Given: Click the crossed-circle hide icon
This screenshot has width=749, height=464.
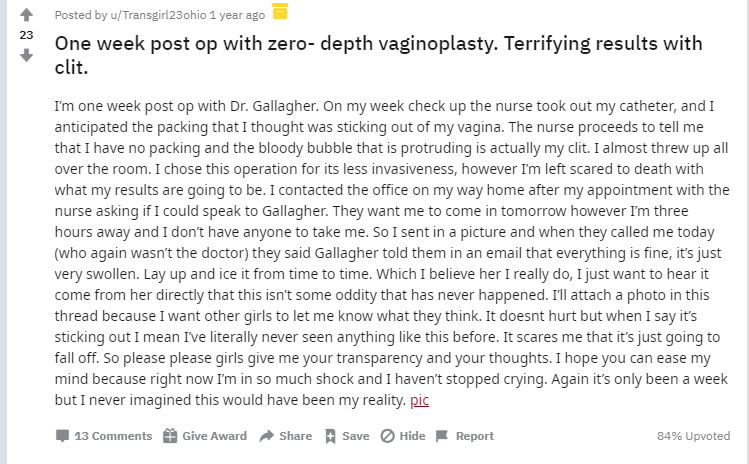Looking at the screenshot, I should 387,436.
